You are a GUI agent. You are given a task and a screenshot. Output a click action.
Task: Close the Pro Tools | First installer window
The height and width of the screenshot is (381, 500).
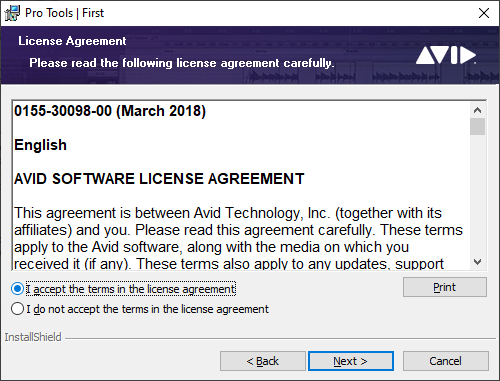(484, 13)
